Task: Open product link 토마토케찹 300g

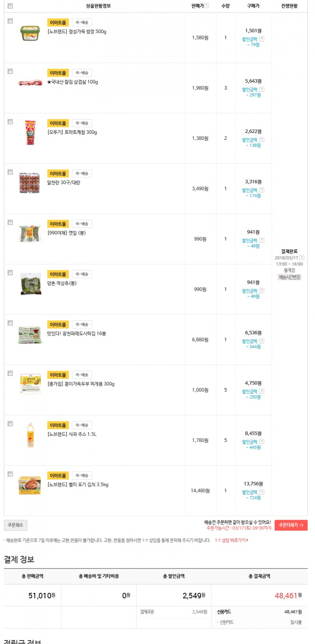Action: click(x=72, y=132)
